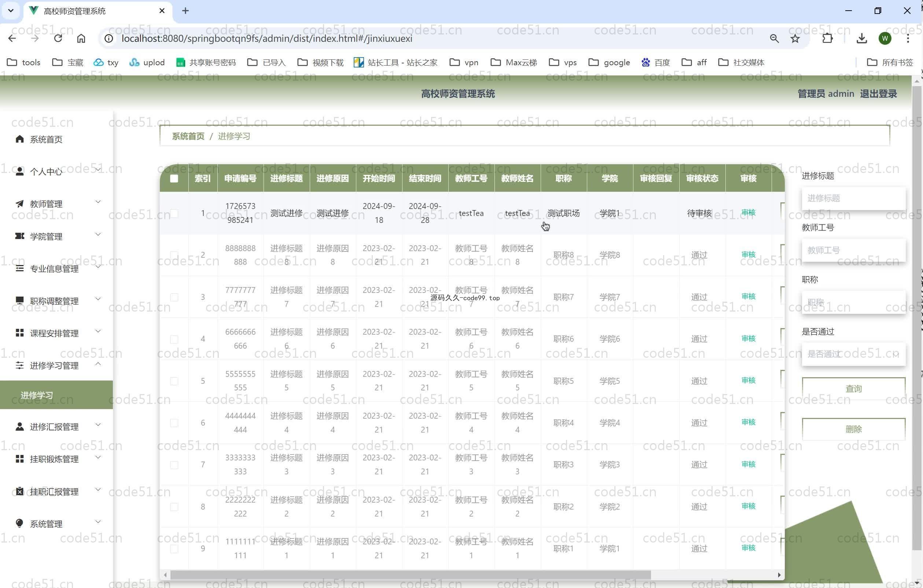Click the paper plane icon for 教师管理
Viewport: 923px width, 588px height.
(x=19, y=203)
